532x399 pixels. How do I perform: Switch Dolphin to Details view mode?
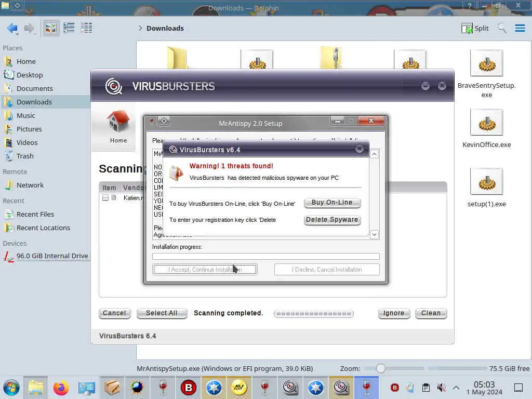(x=87, y=28)
